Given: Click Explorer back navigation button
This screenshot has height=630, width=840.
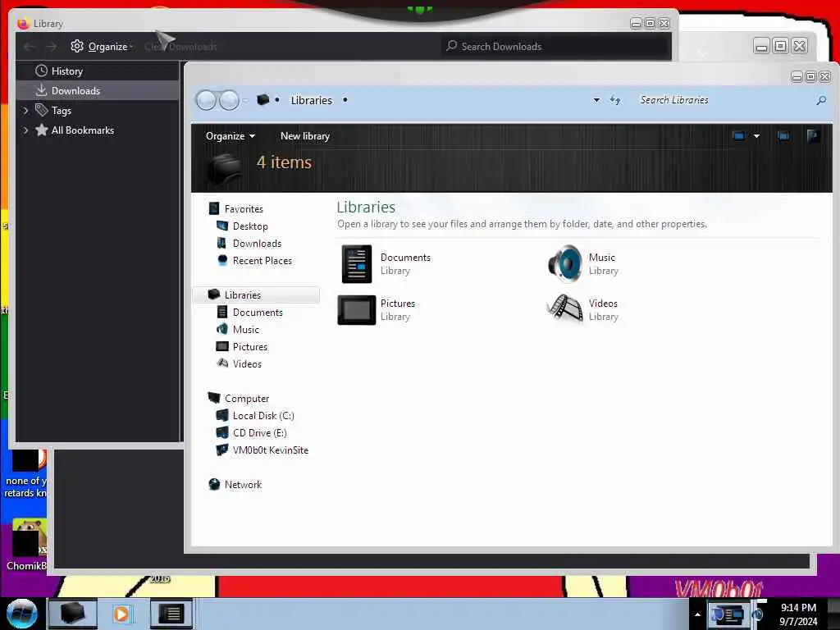Looking at the screenshot, I should [206, 100].
